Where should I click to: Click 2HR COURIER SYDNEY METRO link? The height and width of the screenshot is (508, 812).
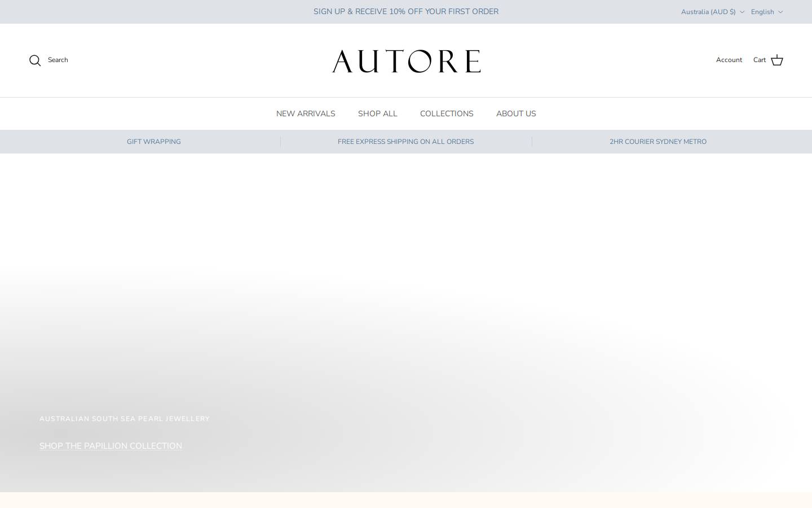(x=658, y=142)
